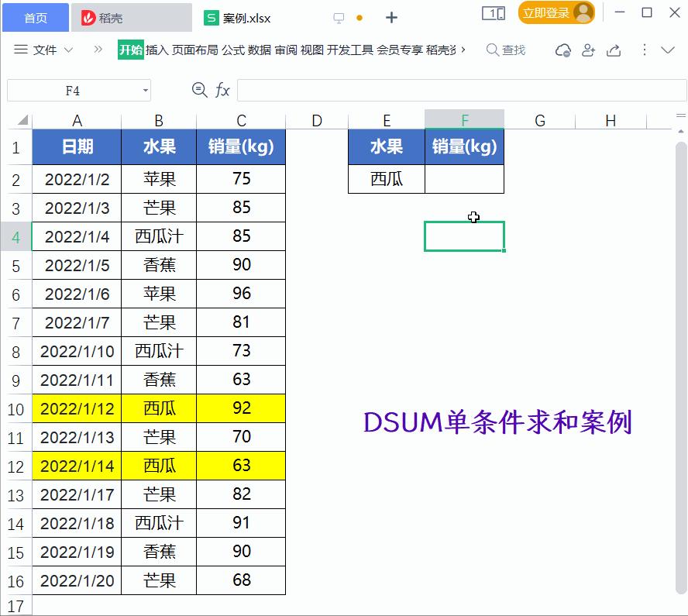The image size is (688, 616).
Task: Click the invite collaborators icon
Action: point(589,48)
